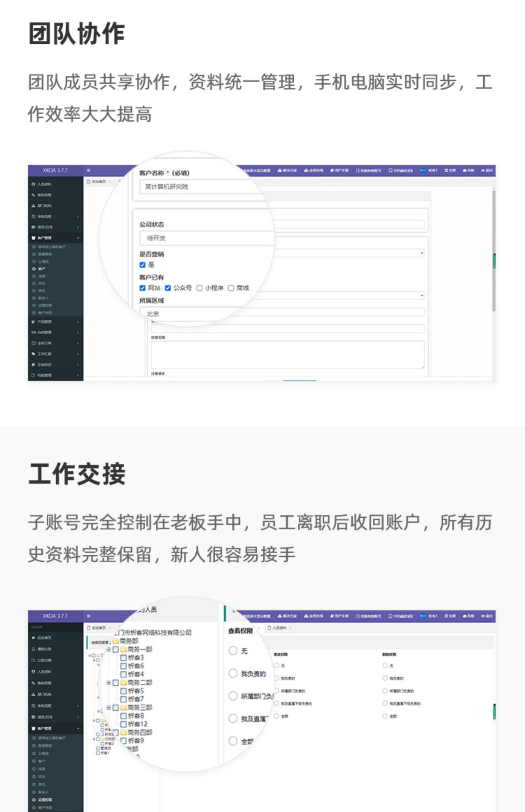Click the hamburger menu icon in the 团队协作 screenshot
This screenshot has height=812, width=525.
pos(89,170)
